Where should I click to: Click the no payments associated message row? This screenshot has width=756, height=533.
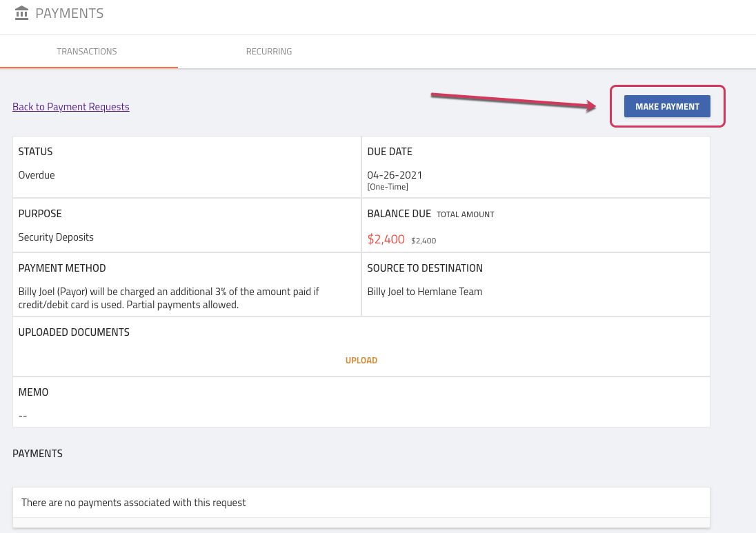(134, 503)
